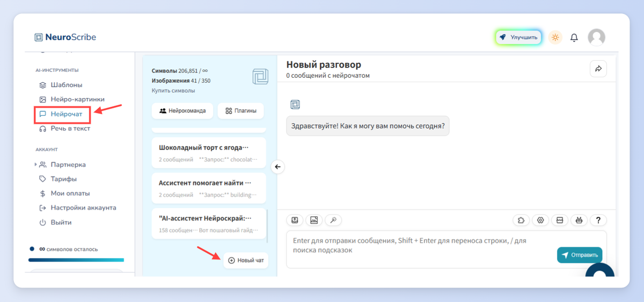Screen dimensions: 644x302
Task: Click the bot avatar icon above greeting
Action: point(295,104)
